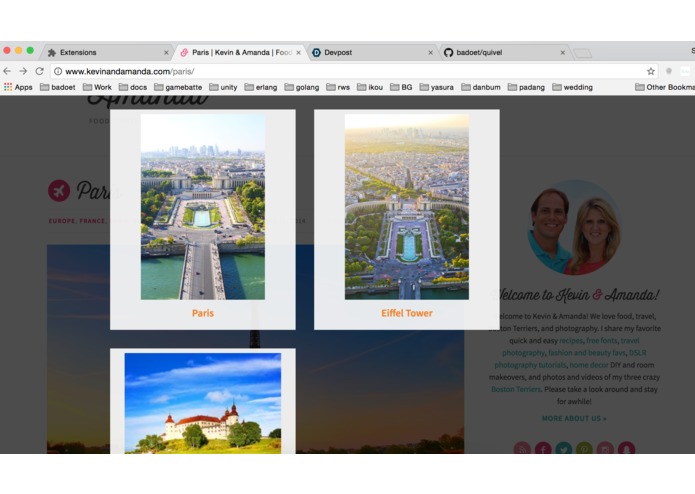Open the ikou bookmarks folder
The width and height of the screenshot is (695, 494).
click(370, 87)
